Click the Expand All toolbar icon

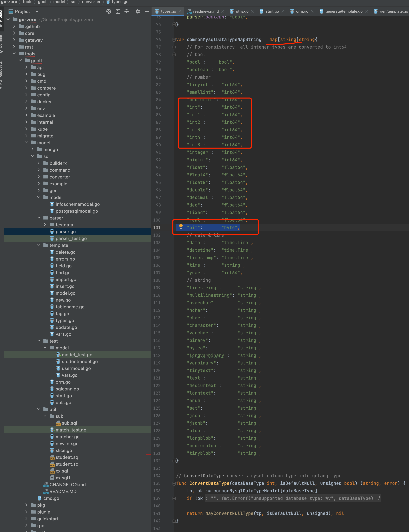pos(118,11)
